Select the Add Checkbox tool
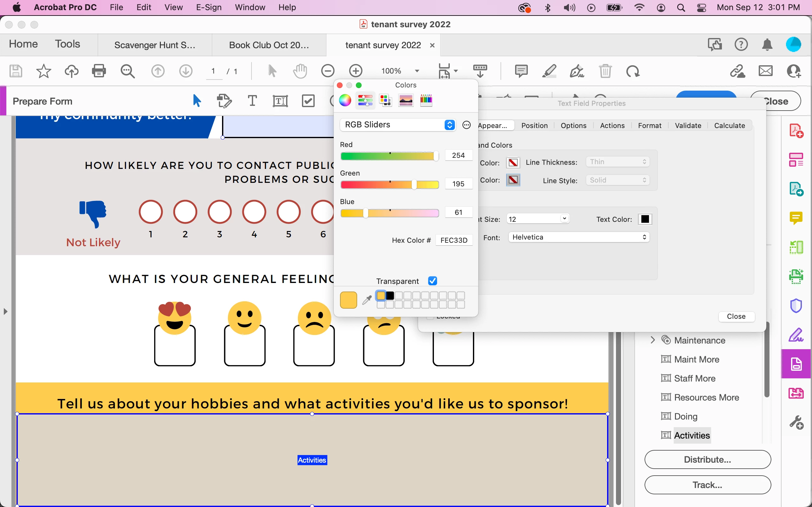The width and height of the screenshot is (812, 507). (308, 101)
